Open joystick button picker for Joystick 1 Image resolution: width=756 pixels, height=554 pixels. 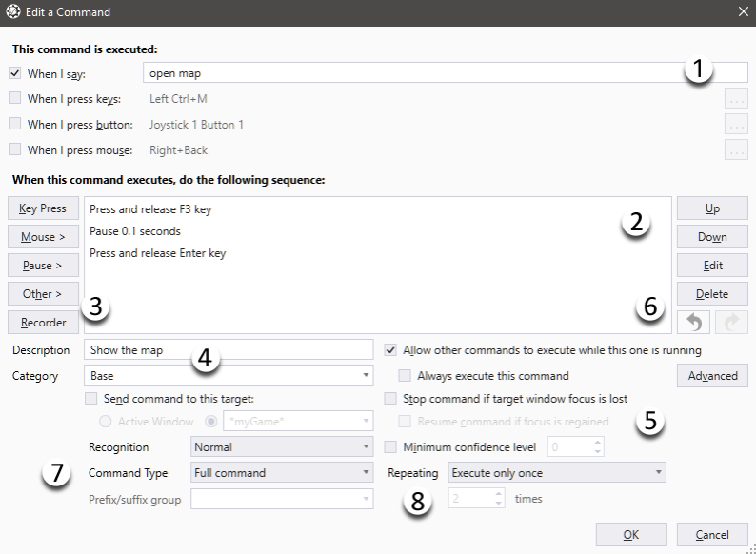(x=735, y=124)
